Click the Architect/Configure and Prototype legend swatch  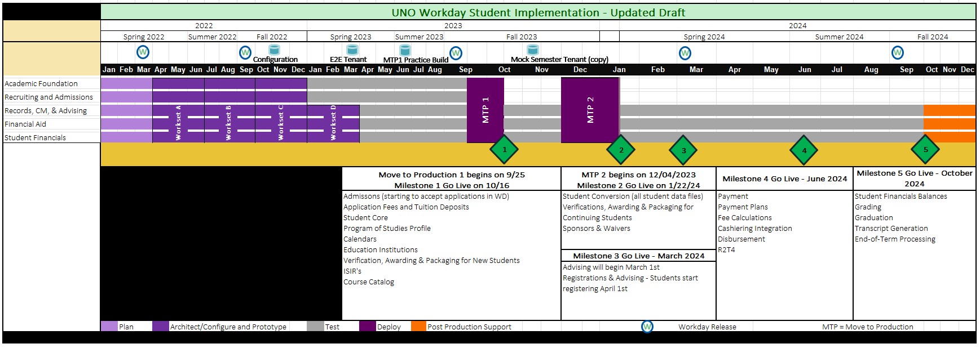(x=161, y=327)
